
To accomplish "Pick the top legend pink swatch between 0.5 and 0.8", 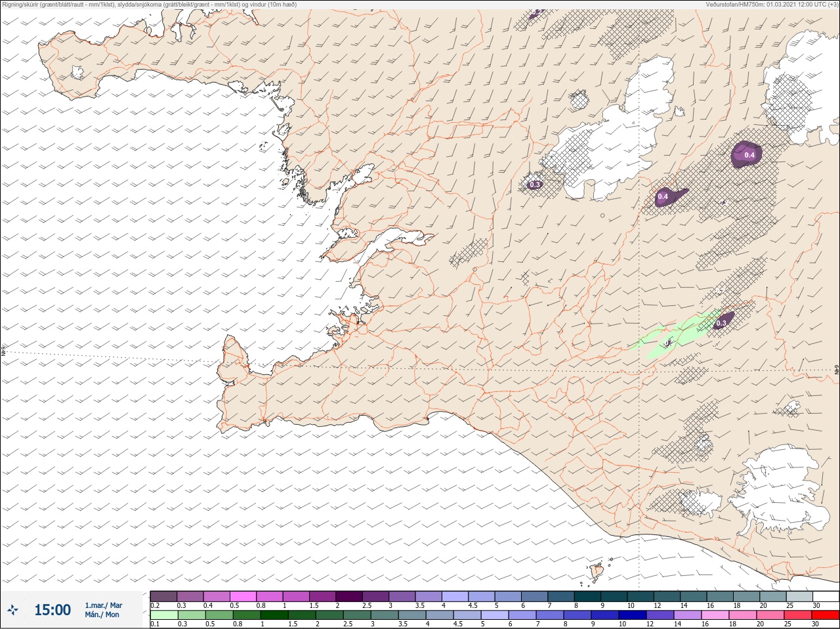I will [x=243, y=596].
